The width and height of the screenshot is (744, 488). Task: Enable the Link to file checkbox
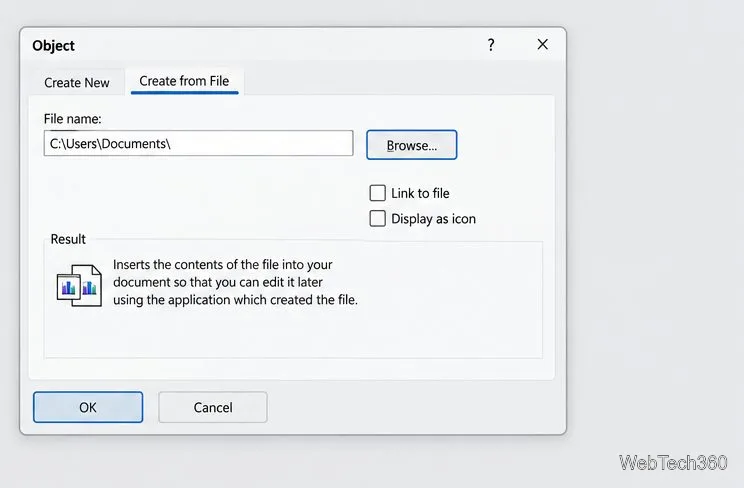click(378, 193)
